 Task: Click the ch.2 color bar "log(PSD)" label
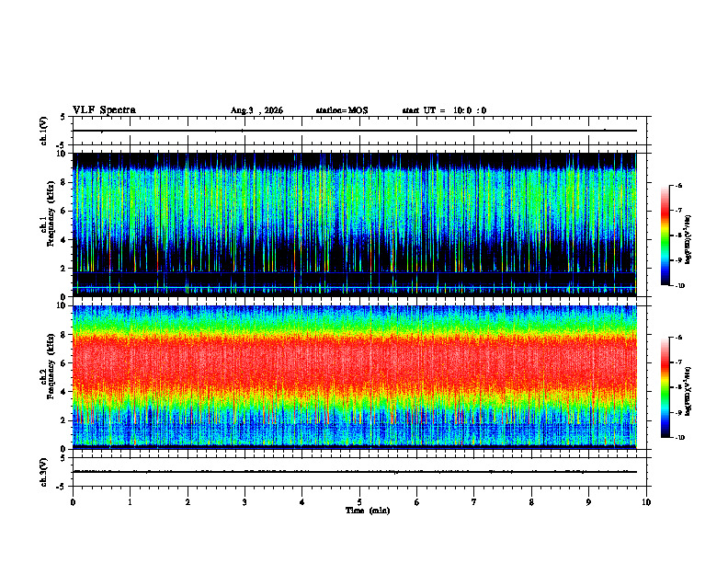pyautogui.click(x=688, y=391)
